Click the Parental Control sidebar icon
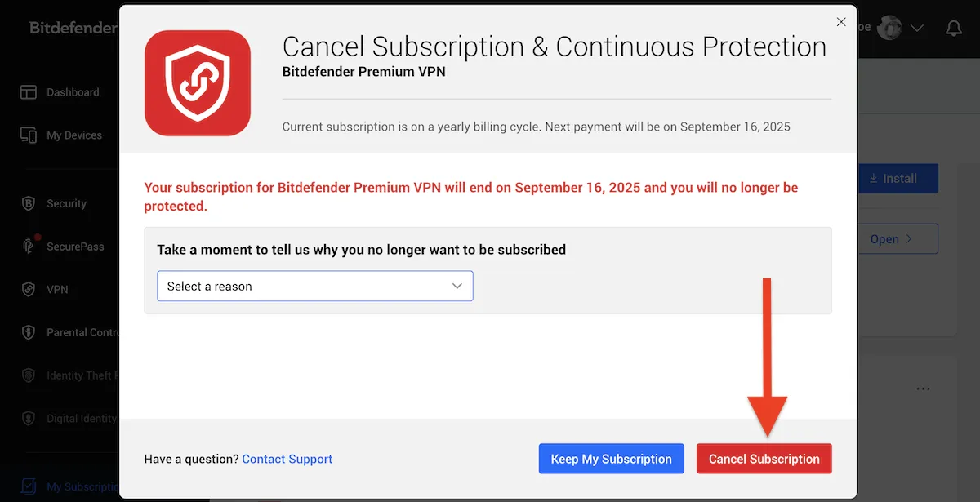Image resolution: width=980 pixels, height=502 pixels. click(29, 332)
